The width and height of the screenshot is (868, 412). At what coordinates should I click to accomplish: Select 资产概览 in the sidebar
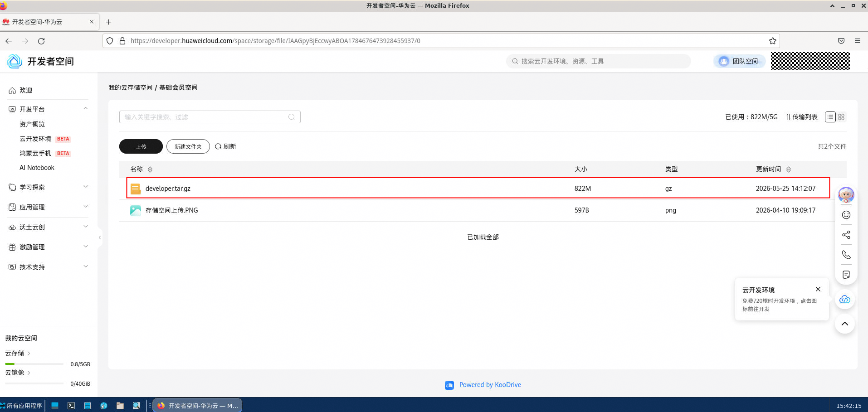[32, 124]
